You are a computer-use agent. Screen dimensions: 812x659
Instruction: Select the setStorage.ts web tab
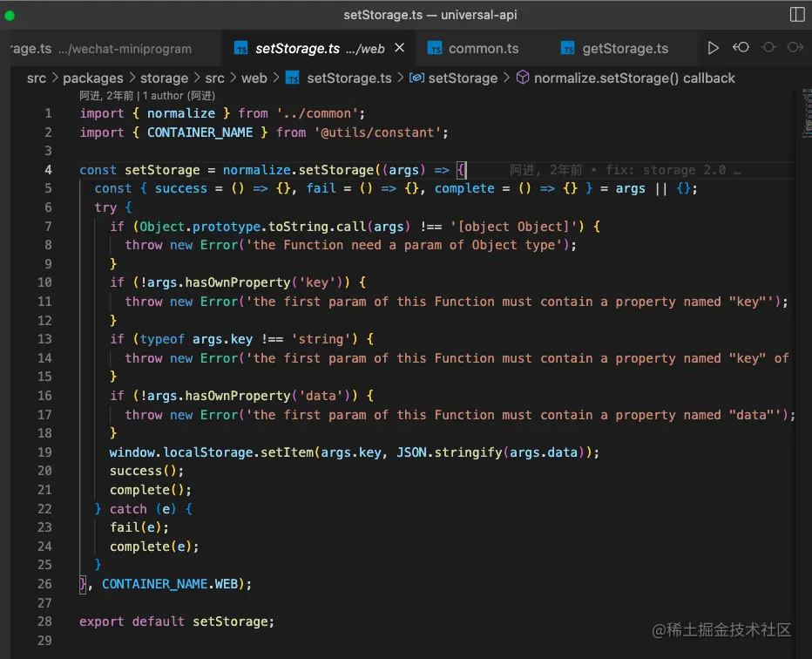pos(318,48)
